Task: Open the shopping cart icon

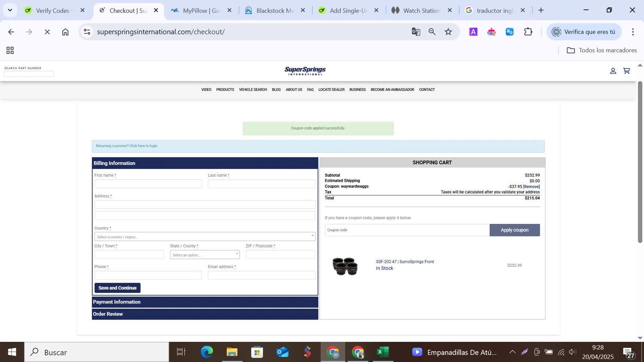Action: coord(627,71)
